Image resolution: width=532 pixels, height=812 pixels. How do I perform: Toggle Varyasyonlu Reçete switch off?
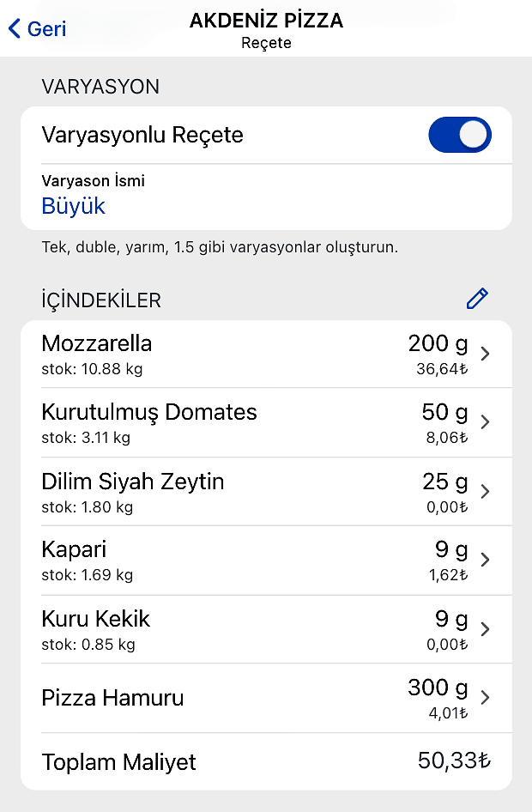tap(460, 136)
